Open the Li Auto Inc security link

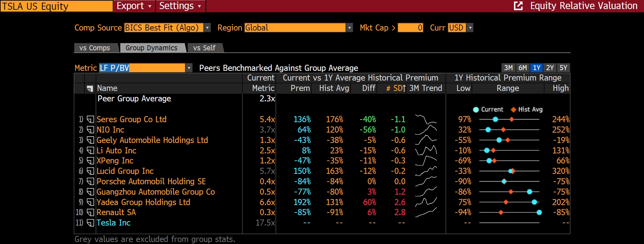coord(116,151)
